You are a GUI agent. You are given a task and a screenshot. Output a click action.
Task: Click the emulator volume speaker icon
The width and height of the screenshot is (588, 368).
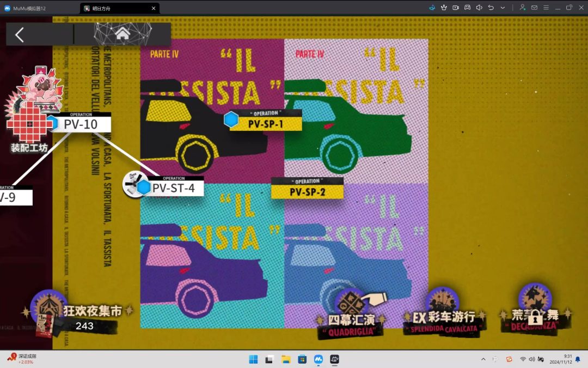479,8
